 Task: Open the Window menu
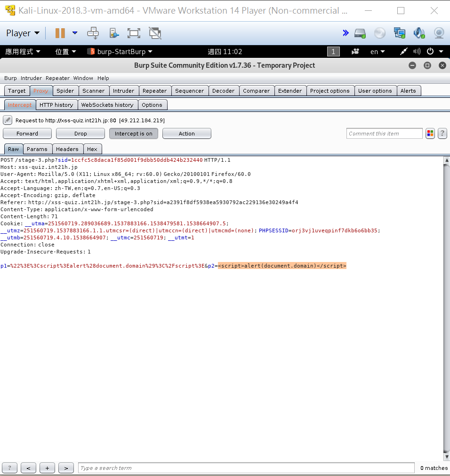point(83,78)
